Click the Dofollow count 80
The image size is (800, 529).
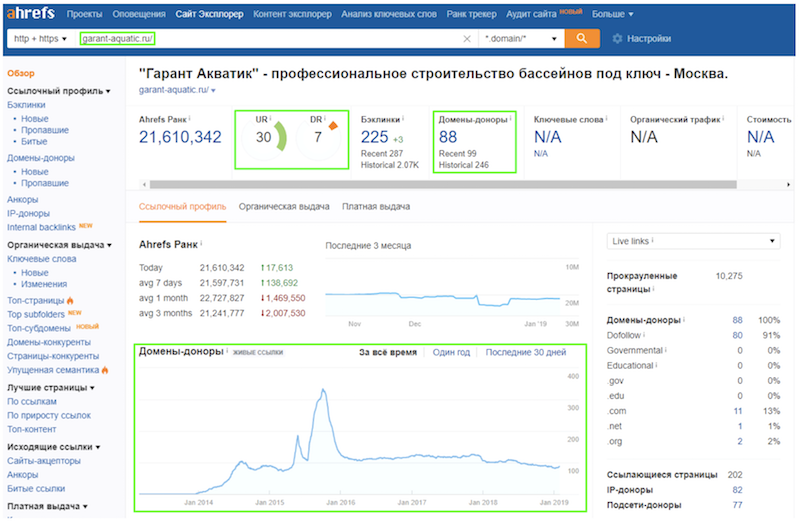tap(737, 335)
